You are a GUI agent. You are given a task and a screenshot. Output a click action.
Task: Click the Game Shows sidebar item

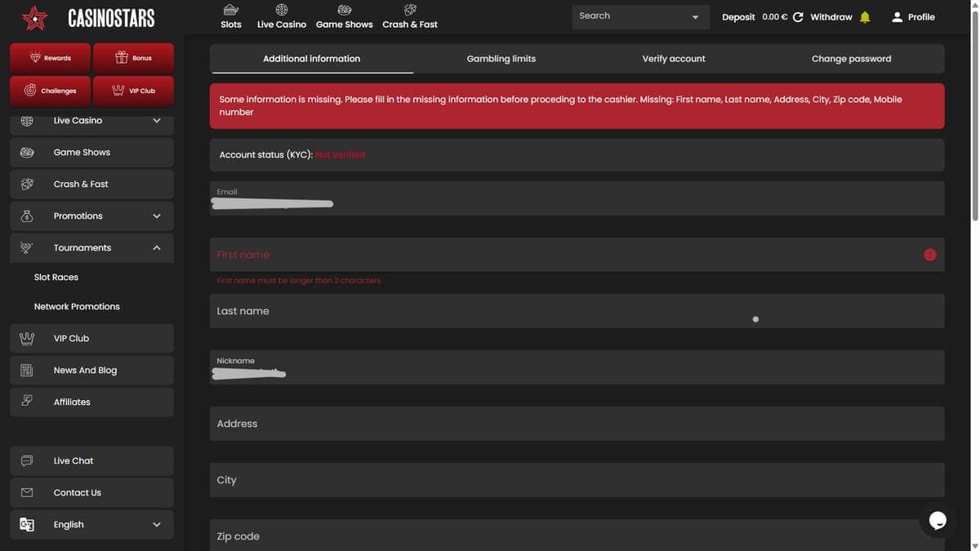click(91, 153)
